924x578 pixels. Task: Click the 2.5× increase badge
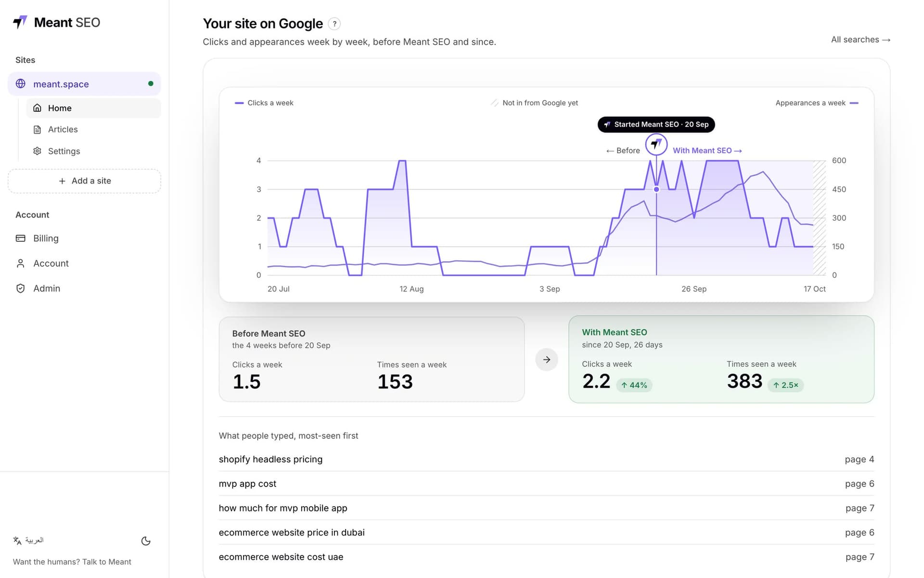785,385
